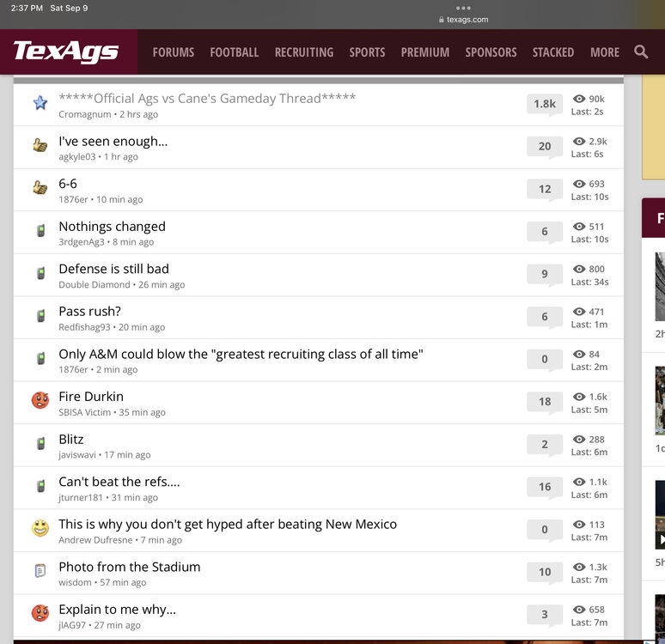Image resolution: width=665 pixels, height=644 pixels.
Task: Click the 18 replies bubble for Fire Durkin
Action: pos(545,401)
